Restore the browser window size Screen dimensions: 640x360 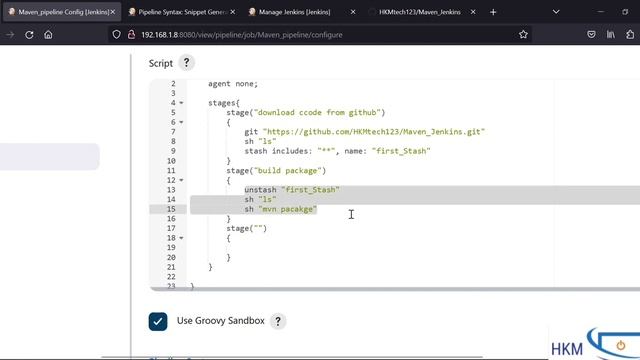tap(625, 12)
